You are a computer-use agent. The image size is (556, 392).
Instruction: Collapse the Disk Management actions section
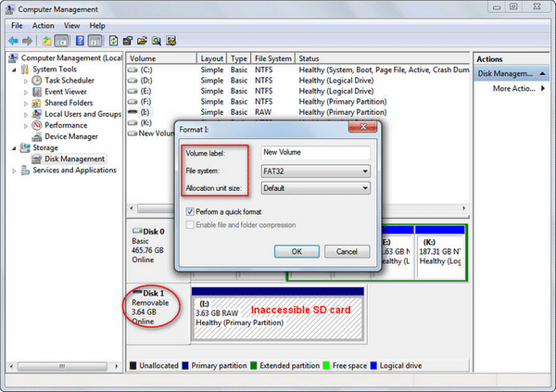click(x=542, y=73)
